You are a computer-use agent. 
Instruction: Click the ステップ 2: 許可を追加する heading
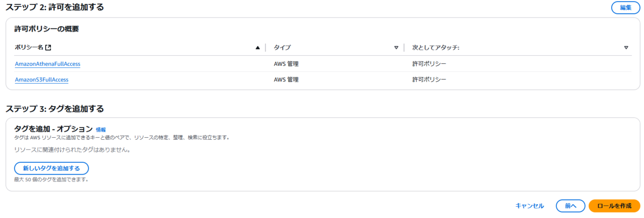pyautogui.click(x=55, y=7)
